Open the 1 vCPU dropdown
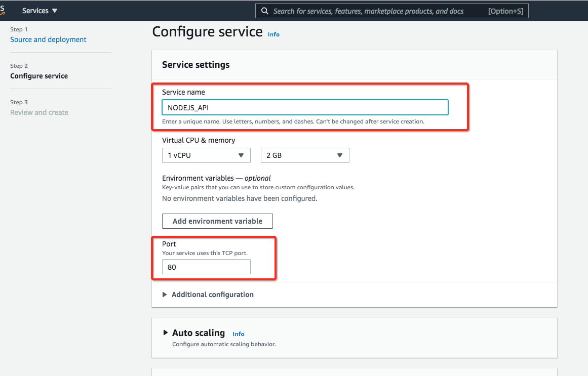588x376 pixels. [x=206, y=155]
